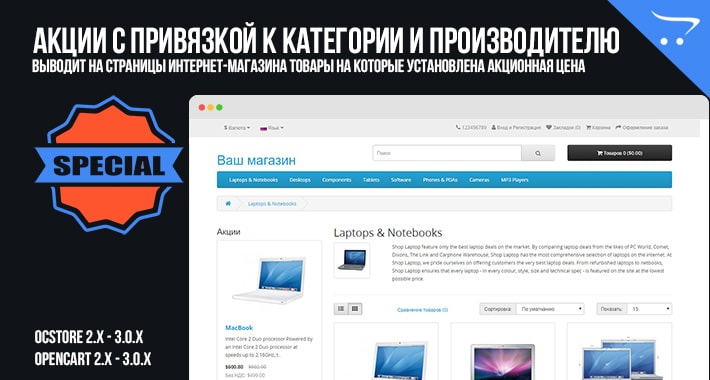The width and height of the screenshot is (710, 380).
Task: Switch to grid view
Action: click(355, 309)
